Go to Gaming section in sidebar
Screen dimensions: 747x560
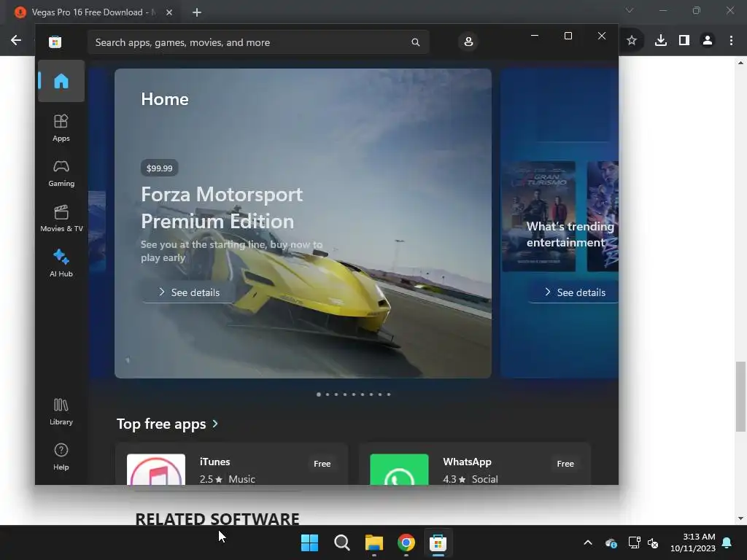(61, 174)
